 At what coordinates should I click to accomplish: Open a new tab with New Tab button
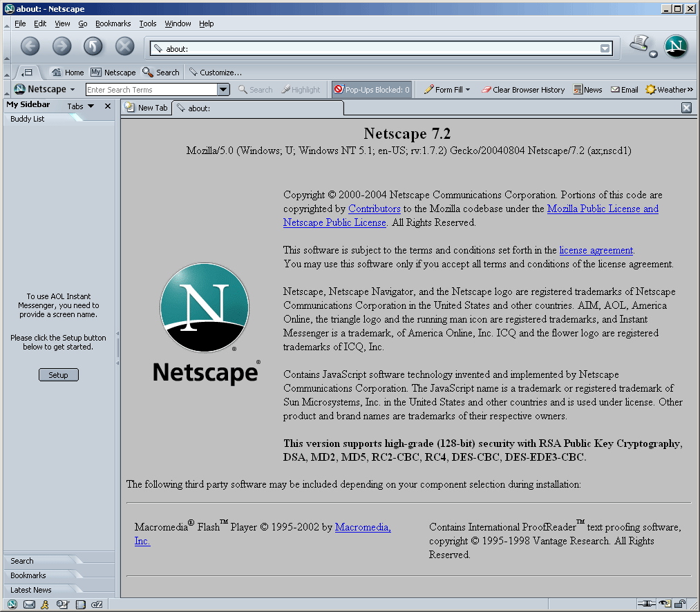point(146,108)
